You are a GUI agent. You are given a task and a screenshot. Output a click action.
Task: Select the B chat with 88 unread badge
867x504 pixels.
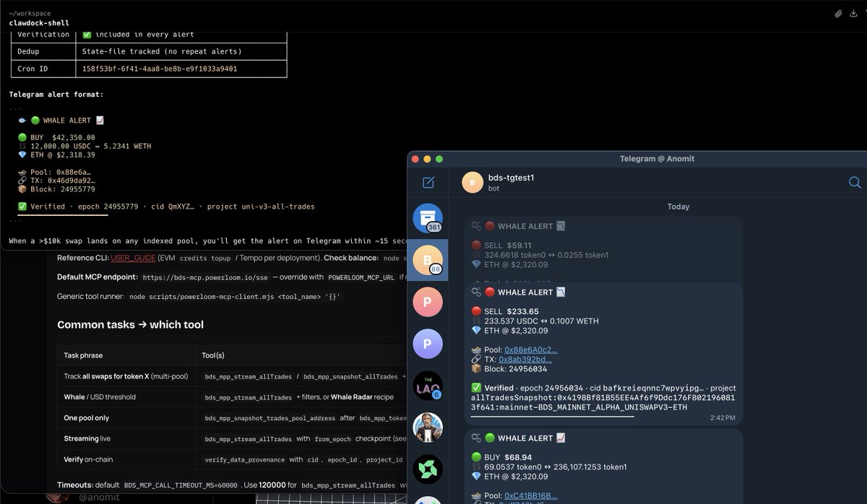(x=428, y=261)
